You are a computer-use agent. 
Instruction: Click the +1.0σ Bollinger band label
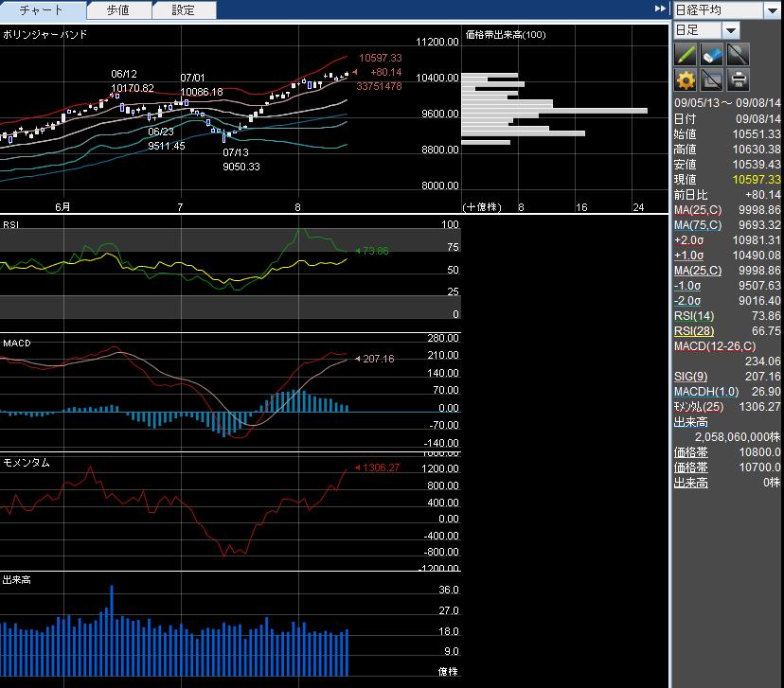[x=688, y=256]
